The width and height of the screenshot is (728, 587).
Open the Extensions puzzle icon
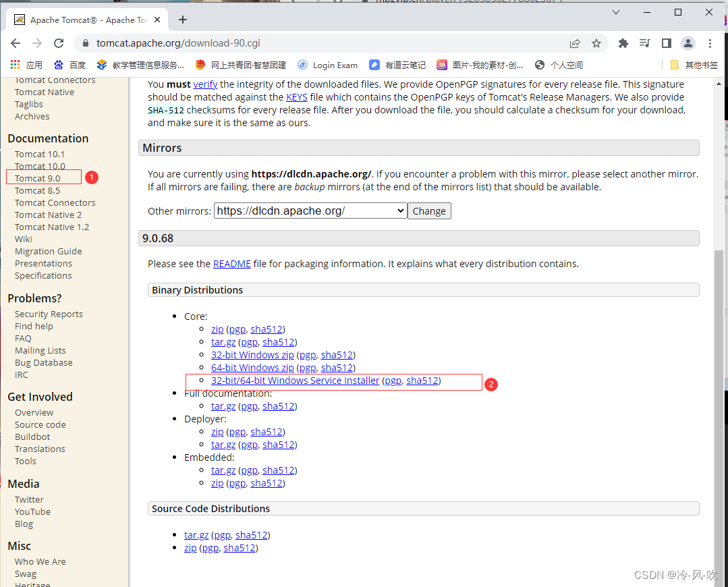(x=623, y=43)
